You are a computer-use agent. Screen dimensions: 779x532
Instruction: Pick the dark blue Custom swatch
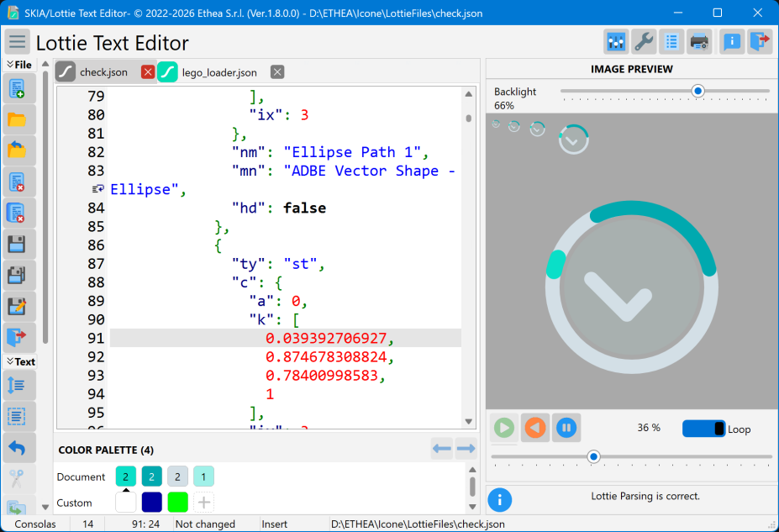[x=151, y=503]
